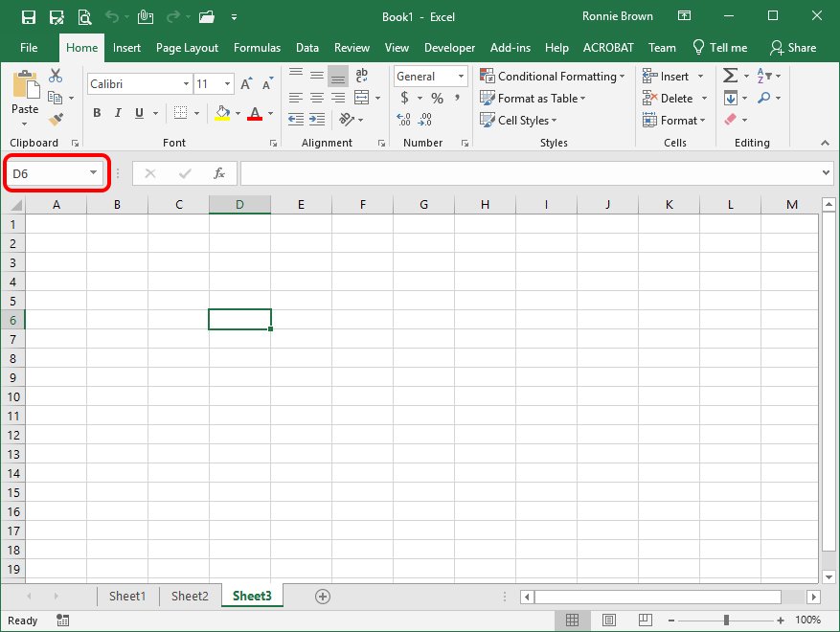The image size is (840, 632).
Task: Click inside the formula bar input field
Action: coord(527,173)
